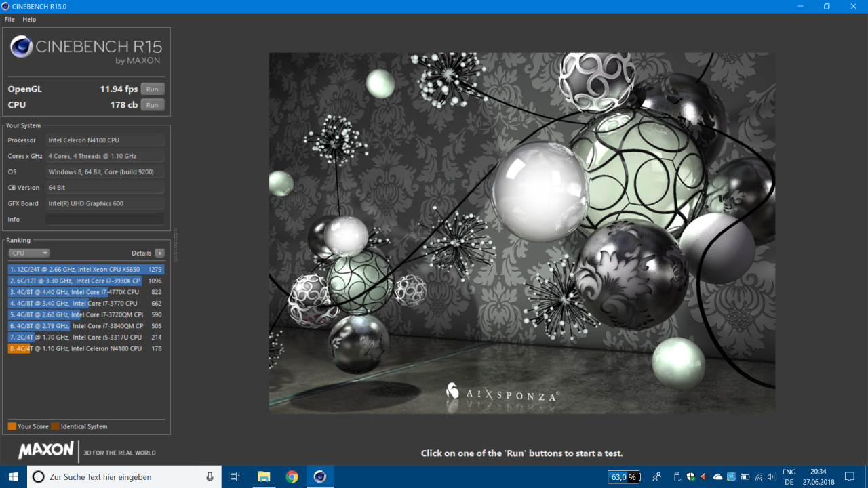The width and height of the screenshot is (868, 488).
Task: Select the Core i7-4770K ranking row
Action: pos(86,292)
